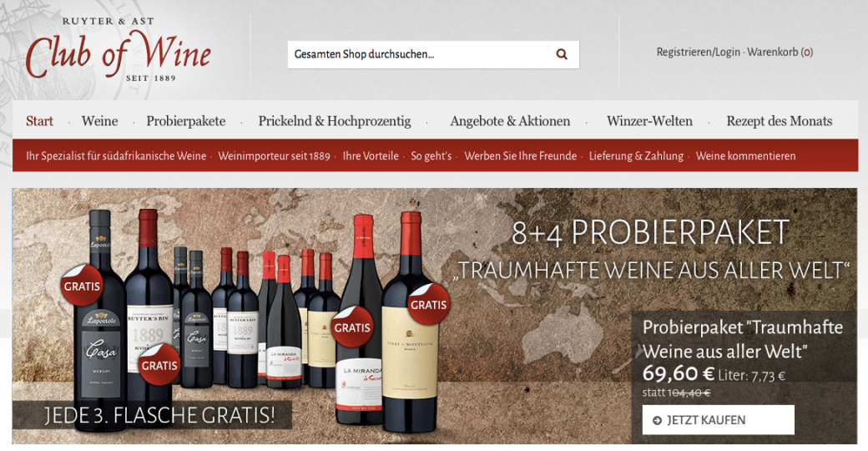Open Winzer-Welten menu
Viewport: 868px width, 451px height.
[649, 121]
